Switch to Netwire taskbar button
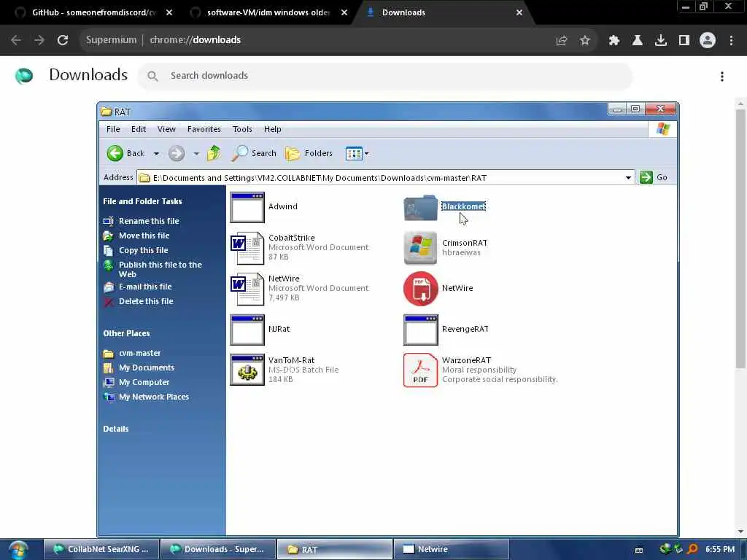 [450, 549]
